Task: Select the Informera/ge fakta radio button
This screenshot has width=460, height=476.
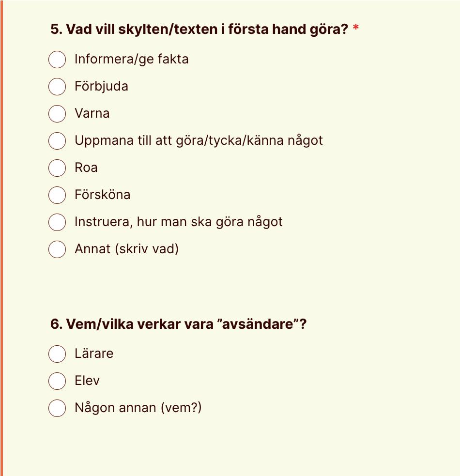Action: point(57,60)
